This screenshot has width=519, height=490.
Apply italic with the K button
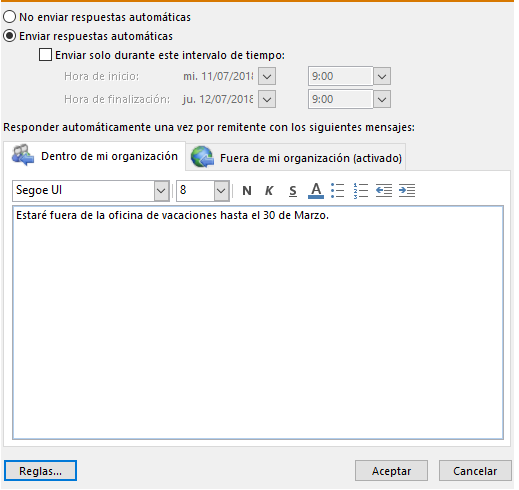click(269, 191)
